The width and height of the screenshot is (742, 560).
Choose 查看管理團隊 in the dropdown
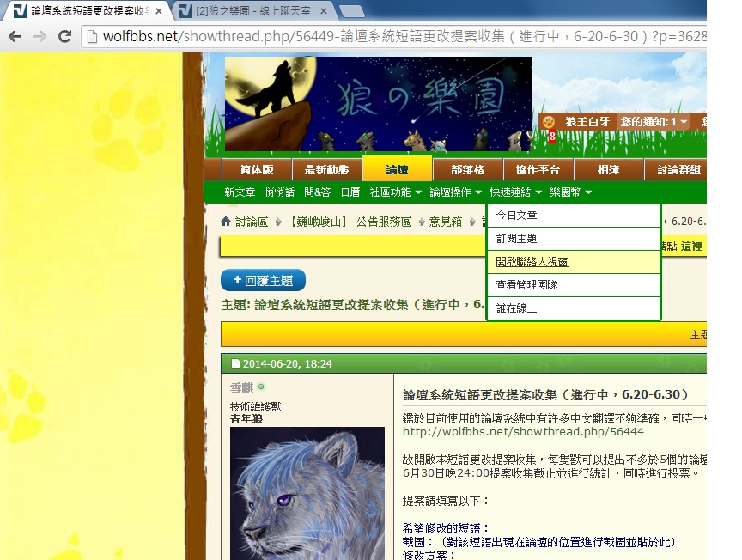(x=574, y=285)
